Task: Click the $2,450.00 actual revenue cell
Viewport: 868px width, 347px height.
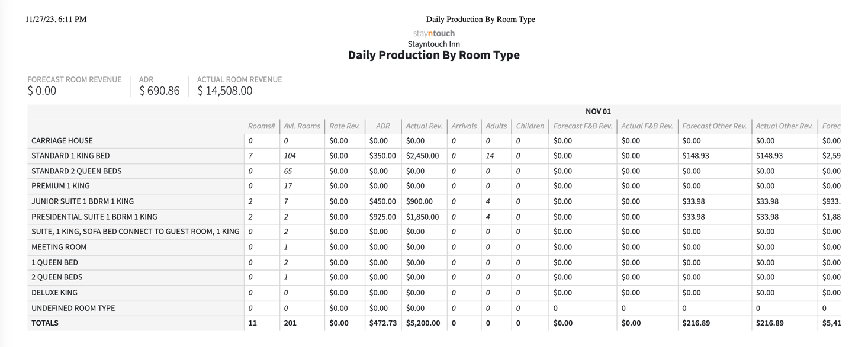Action: pyautogui.click(x=423, y=156)
